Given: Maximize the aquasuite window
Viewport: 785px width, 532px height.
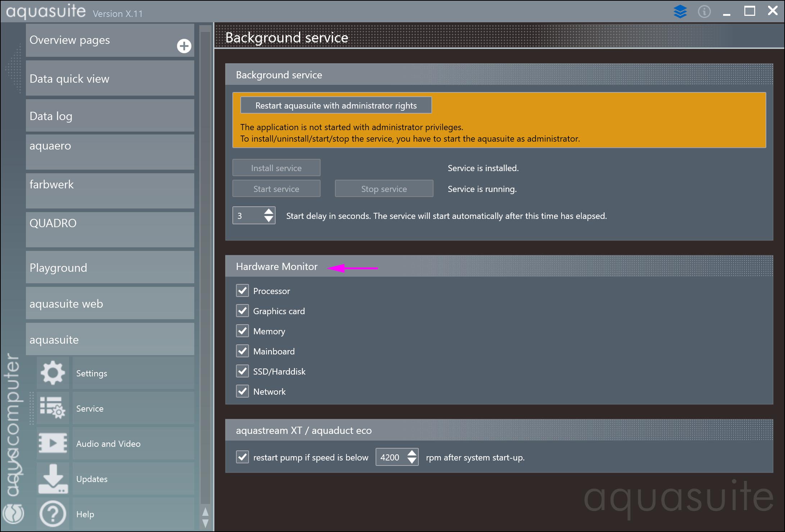Looking at the screenshot, I should click(x=750, y=11).
